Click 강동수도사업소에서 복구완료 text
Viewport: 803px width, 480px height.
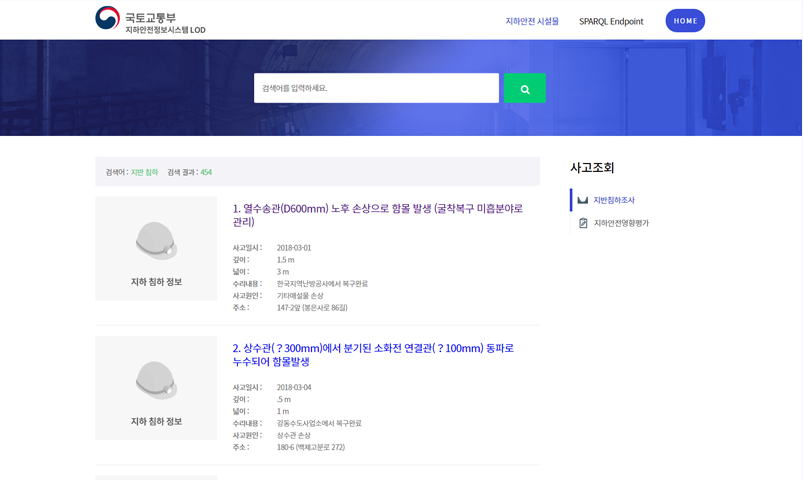[319, 423]
